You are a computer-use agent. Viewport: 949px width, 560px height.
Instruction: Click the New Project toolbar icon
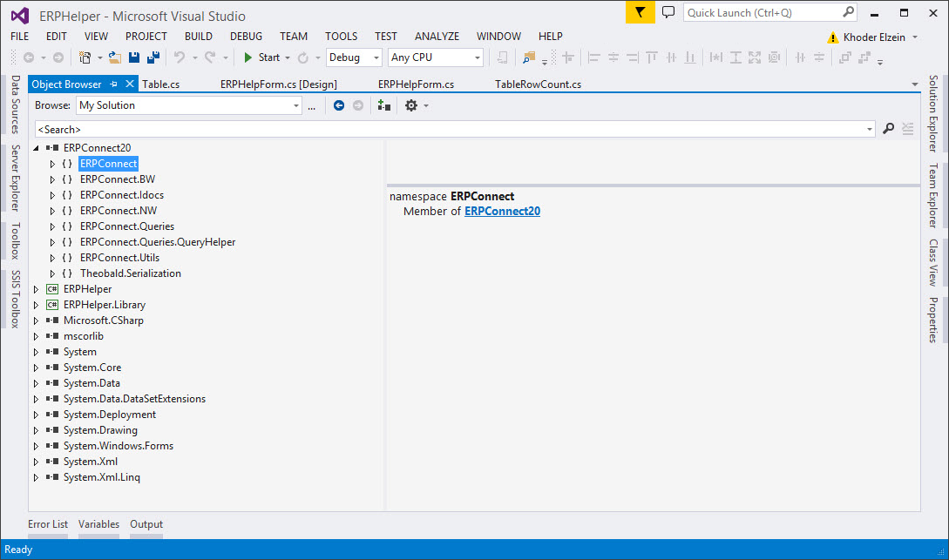(85, 57)
